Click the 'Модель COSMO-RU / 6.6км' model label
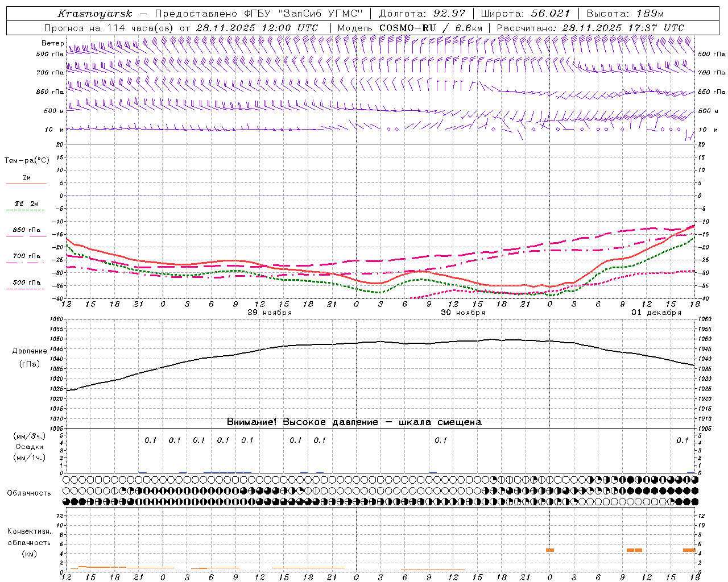Image resolution: width=728 pixels, height=582 pixels. coord(410,28)
